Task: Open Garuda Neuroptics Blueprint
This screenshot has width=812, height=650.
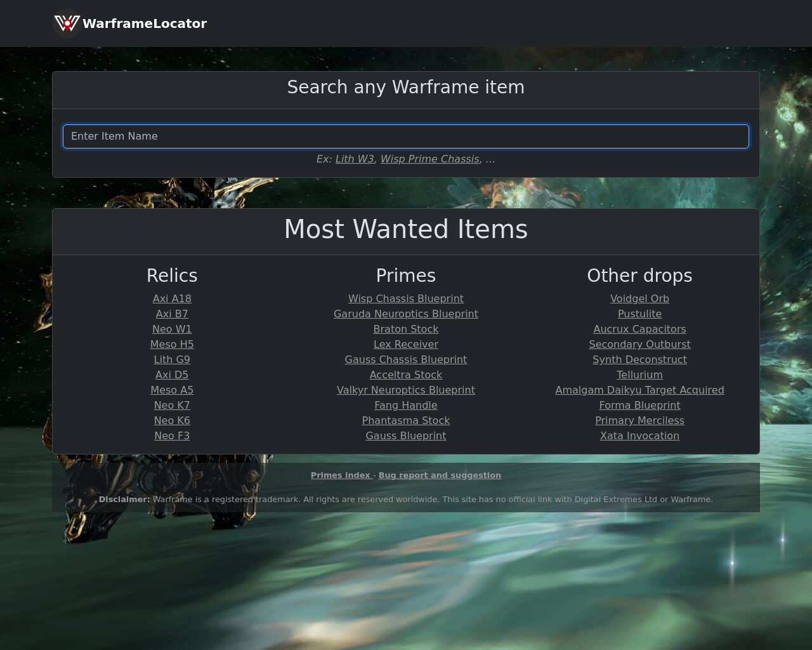Action: (x=406, y=314)
